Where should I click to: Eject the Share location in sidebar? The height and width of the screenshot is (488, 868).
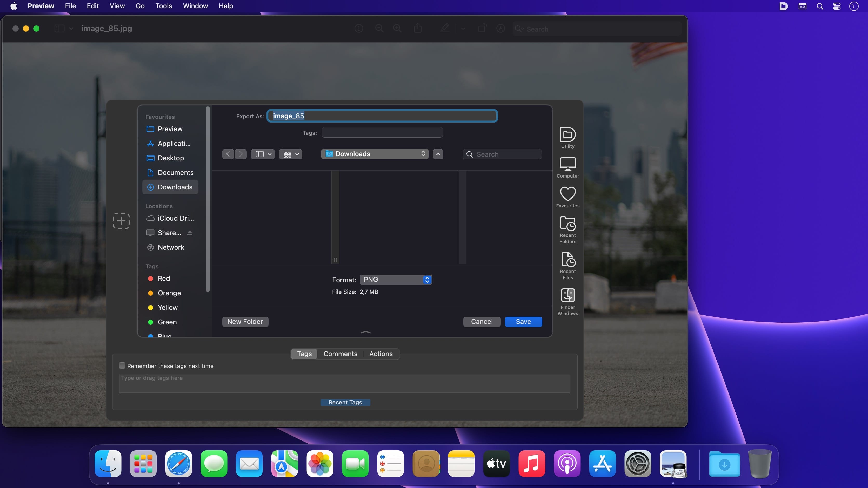(x=190, y=233)
